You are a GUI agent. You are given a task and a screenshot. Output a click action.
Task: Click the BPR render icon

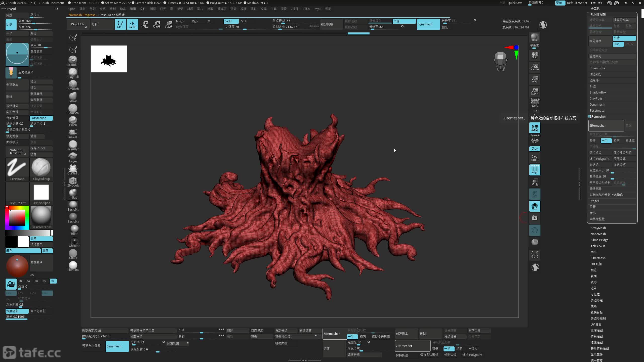point(535,37)
